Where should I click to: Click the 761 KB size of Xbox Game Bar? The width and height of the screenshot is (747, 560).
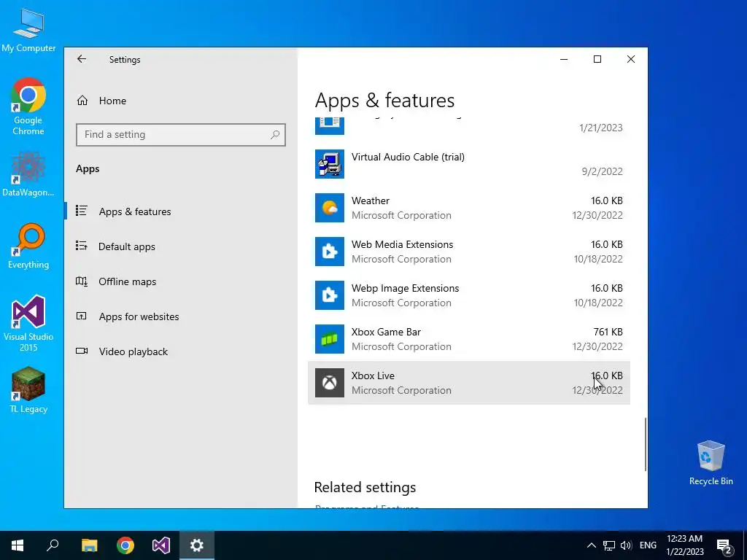pos(608,332)
